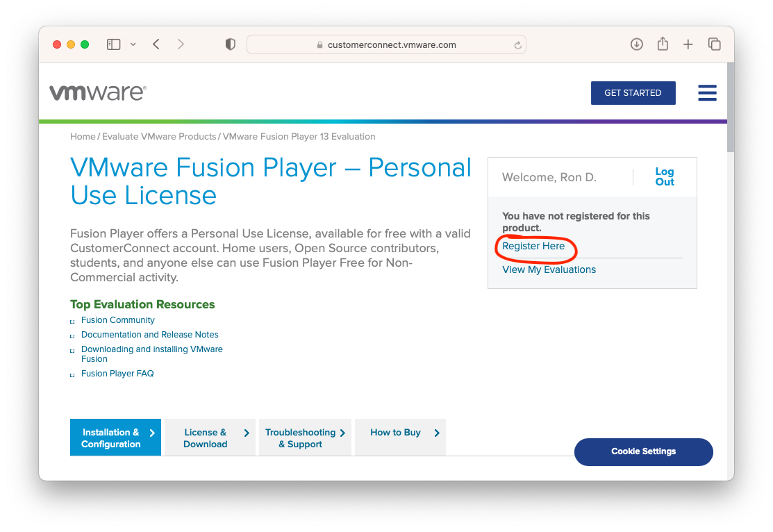Open the View My Evaluations link
The image size is (773, 532).
tap(549, 269)
